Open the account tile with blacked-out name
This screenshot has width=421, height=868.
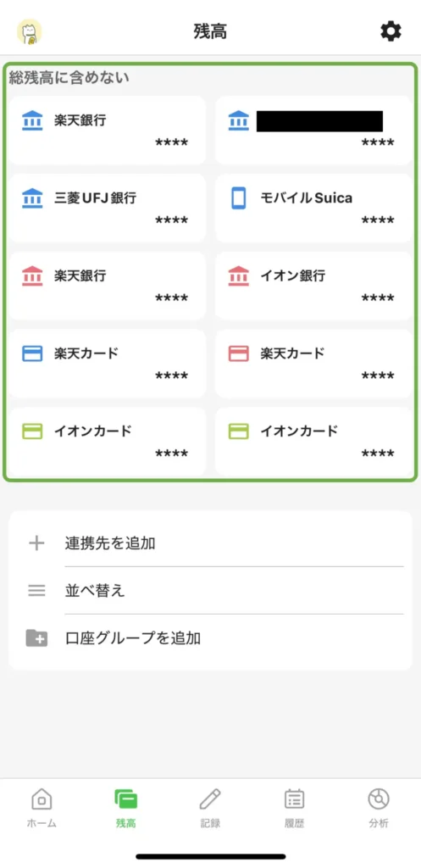coord(313,130)
